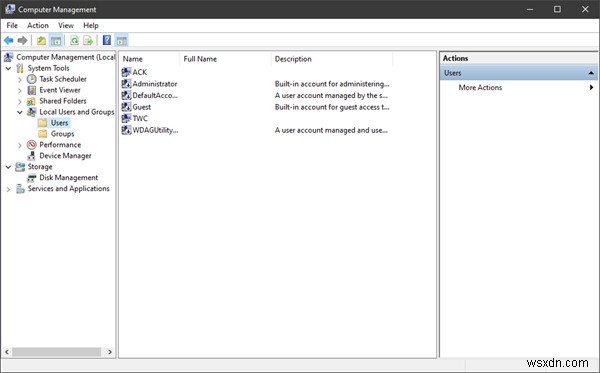Click the Administrator account icon
600x373 pixels.
[x=126, y=83]
